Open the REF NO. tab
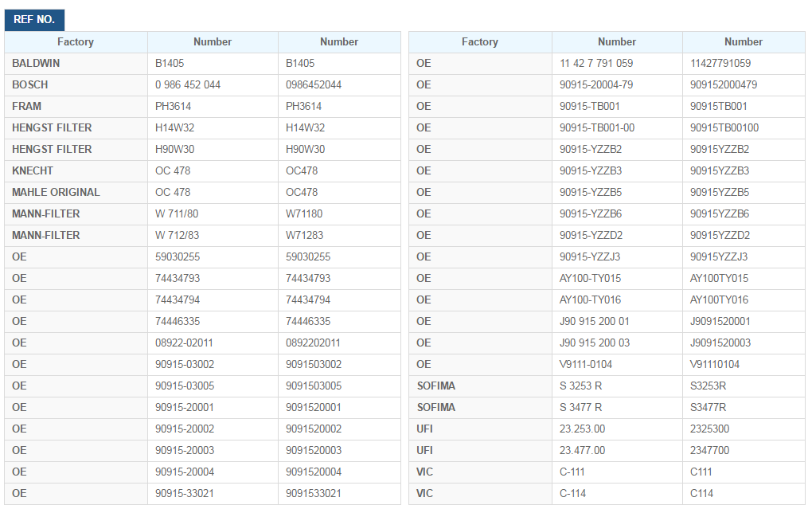Screen dimensions: 812x509 click(x=34, y=20)
